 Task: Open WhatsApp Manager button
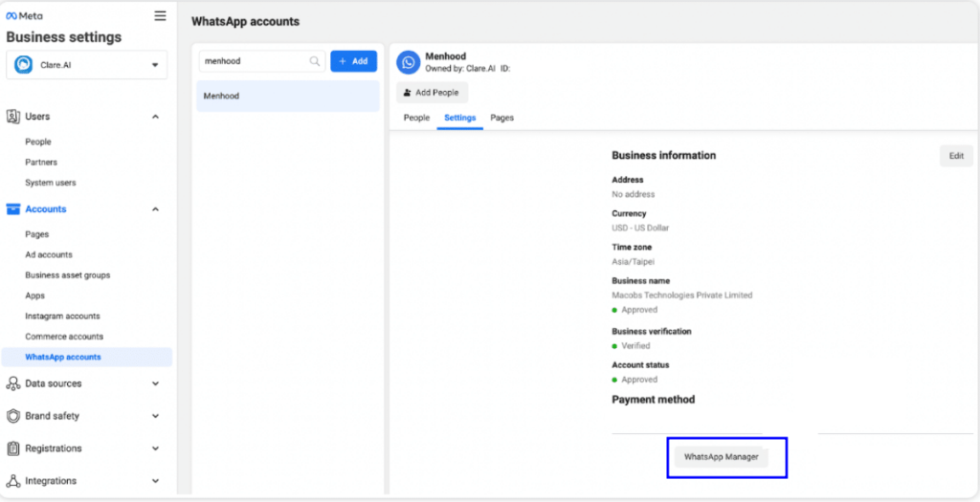(722, 457)
